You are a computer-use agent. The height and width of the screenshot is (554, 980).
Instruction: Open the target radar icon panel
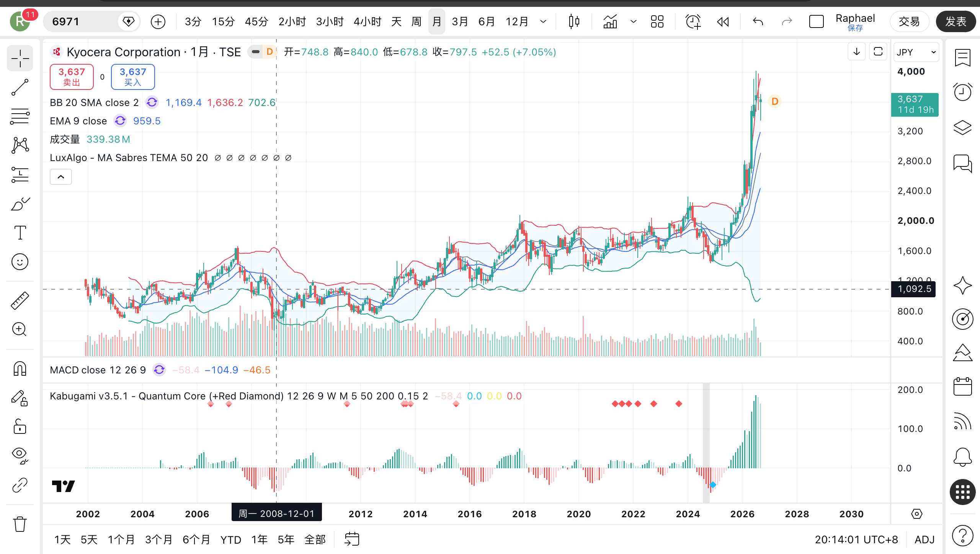tap(962, 319)
